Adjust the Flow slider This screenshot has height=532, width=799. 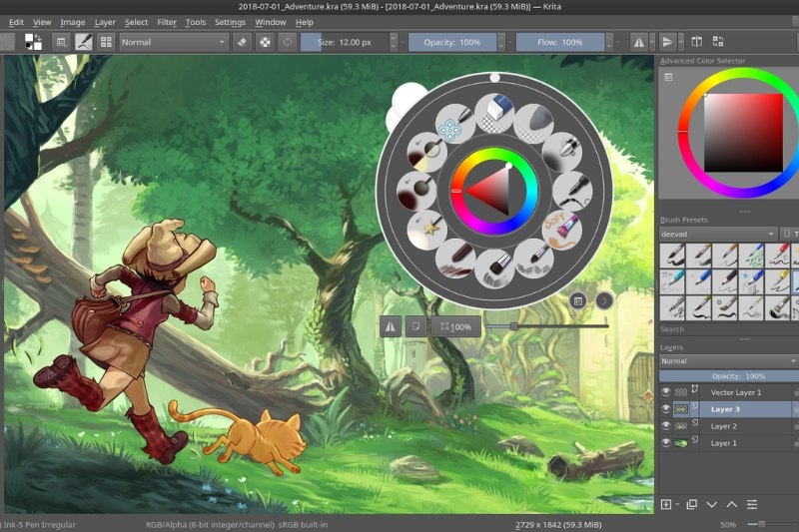560,42
